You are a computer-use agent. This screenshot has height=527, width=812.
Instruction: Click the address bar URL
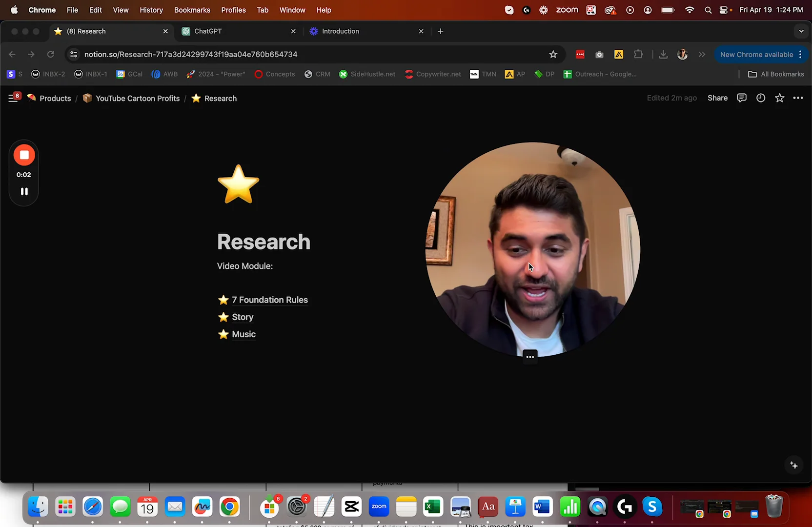(x=191, y=55)
